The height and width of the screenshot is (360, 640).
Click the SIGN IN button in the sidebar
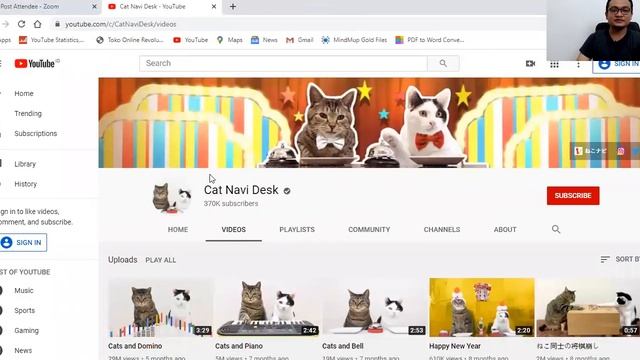click(23, 242)
